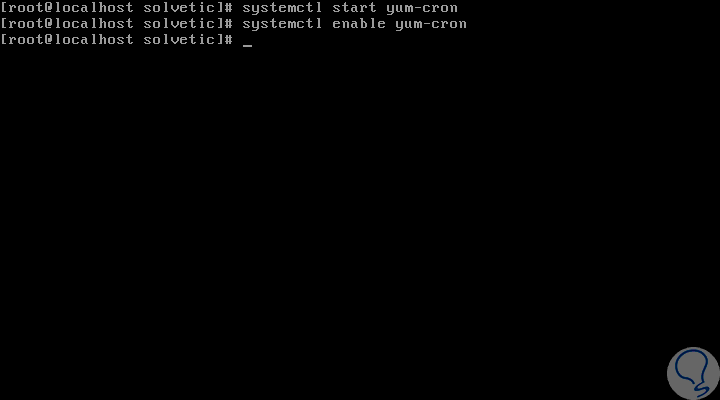
Task: Click the first root@localhost prompt
Action: 117,8
